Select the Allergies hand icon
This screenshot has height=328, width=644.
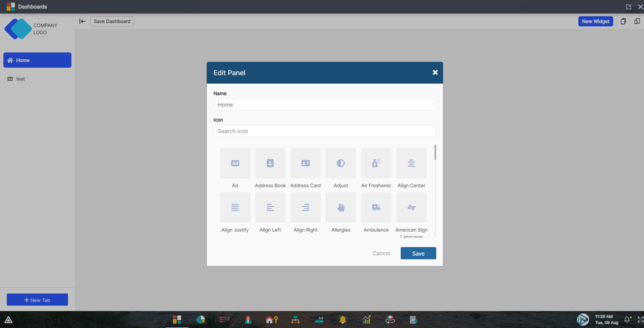[340, 207]
